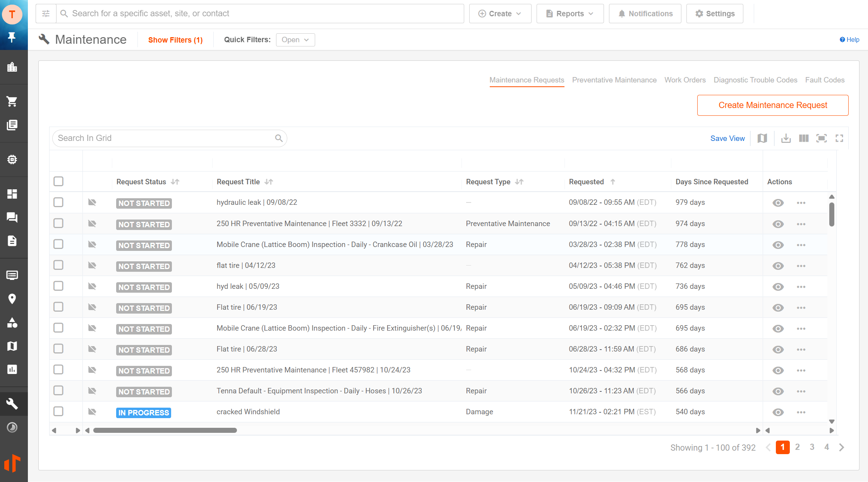
Task: View cracked Windshield request via eye icon
Action: pyautogui.click(x=778, y=412)
